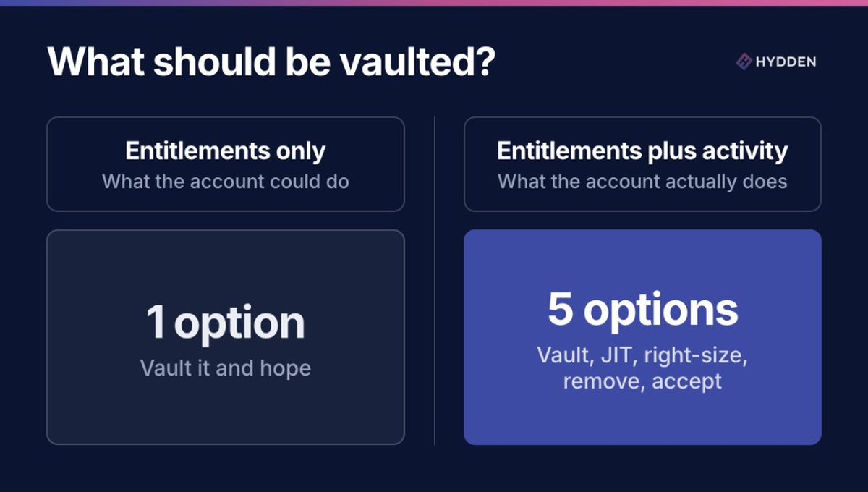This screenshot has height=492, width=868.
Task: Click the word "remove" in blue card
Action: [604, 381]
